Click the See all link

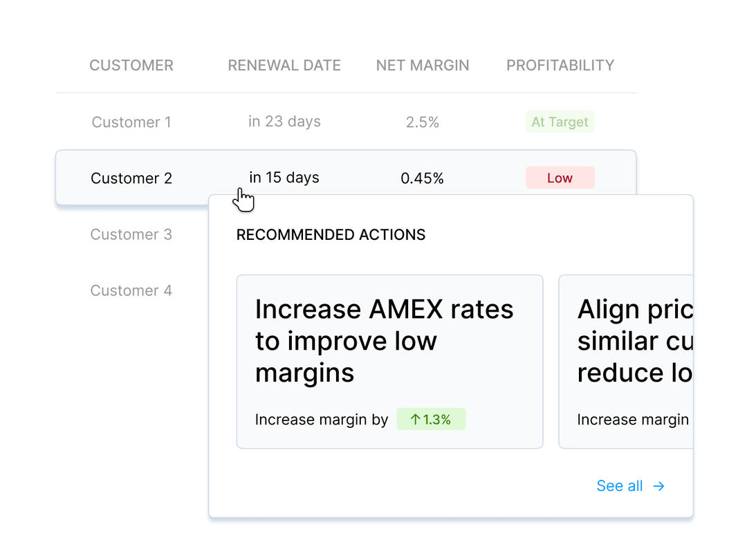tap(619, 485)
